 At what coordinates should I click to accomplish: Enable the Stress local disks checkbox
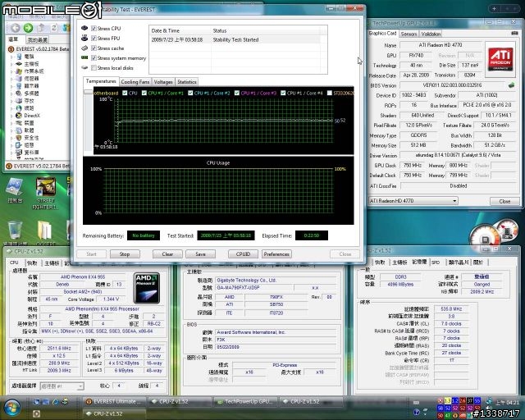point(94,68)
